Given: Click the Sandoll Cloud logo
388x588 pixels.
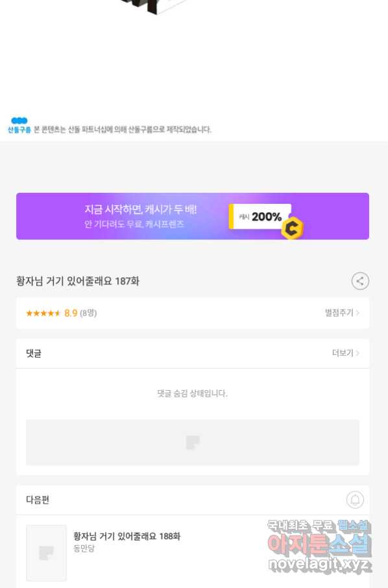Looking at the screenshot, I should click(19, 125).
